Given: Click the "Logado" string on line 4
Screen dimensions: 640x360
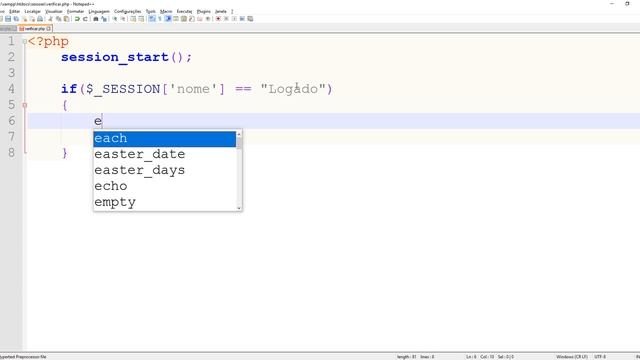Looking at the screenshot, I should pos(293,89).
